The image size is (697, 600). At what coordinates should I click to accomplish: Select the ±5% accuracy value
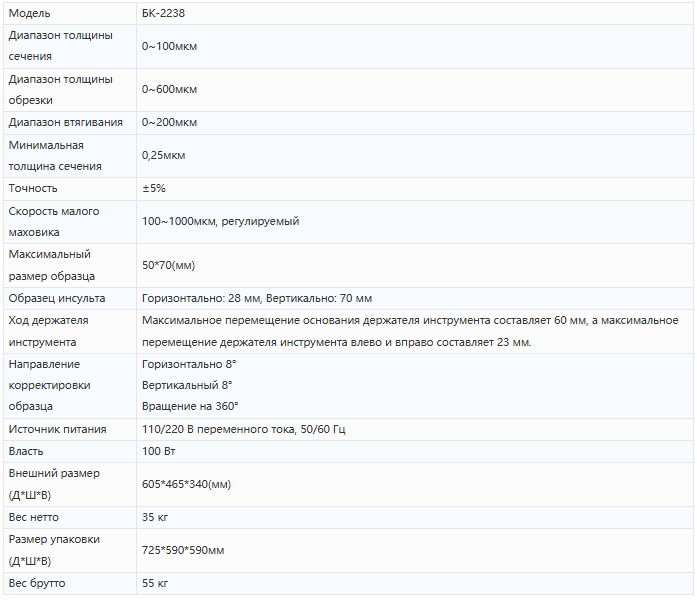click(x=154, y=188)
